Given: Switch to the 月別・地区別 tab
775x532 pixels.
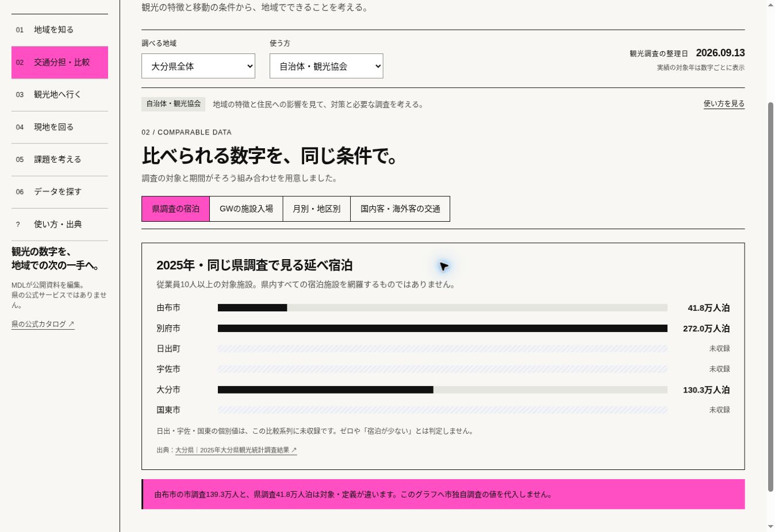Looking at the screenshot, I should [x=317, y=209].
